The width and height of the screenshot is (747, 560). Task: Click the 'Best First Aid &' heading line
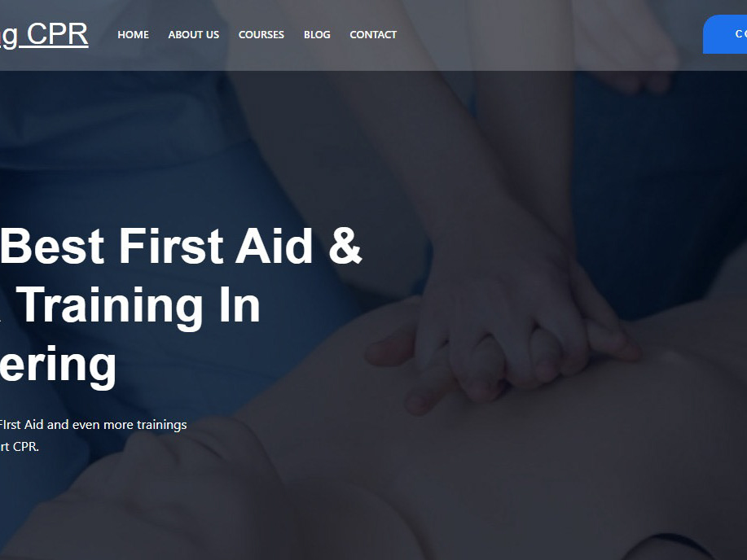point(181,246)
